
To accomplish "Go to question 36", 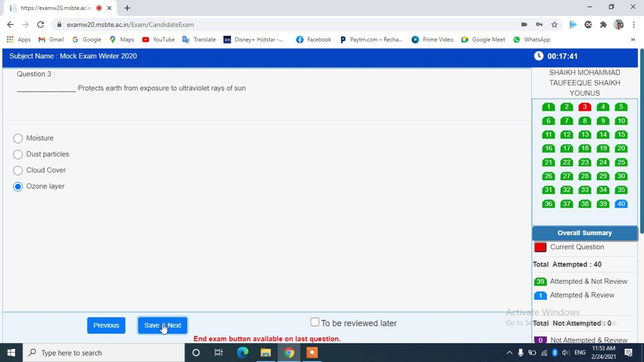I will coord(548,204).
